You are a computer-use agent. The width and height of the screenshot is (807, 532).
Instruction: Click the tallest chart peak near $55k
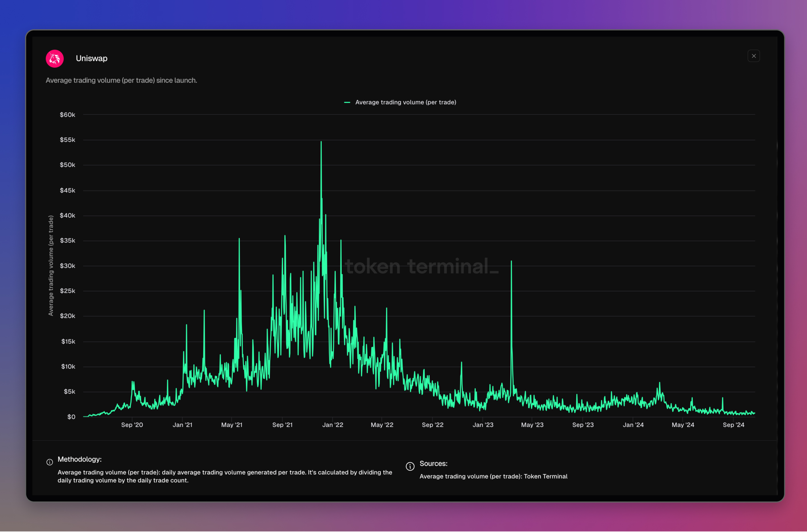click(x=321, y=142)
